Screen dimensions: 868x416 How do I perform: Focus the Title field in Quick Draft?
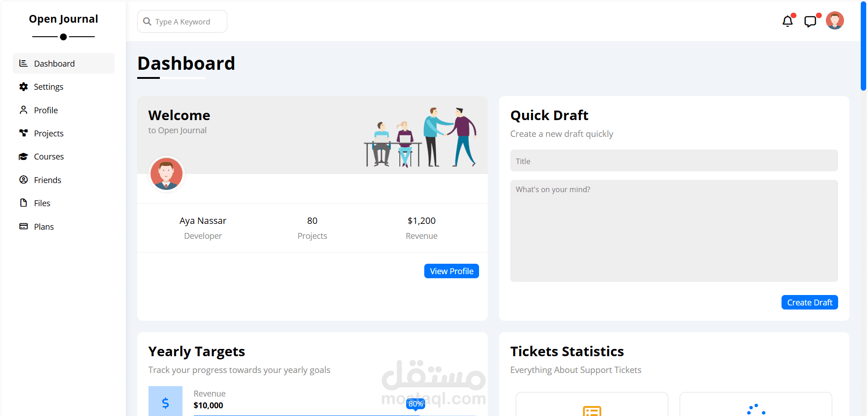tap(674, 160)
